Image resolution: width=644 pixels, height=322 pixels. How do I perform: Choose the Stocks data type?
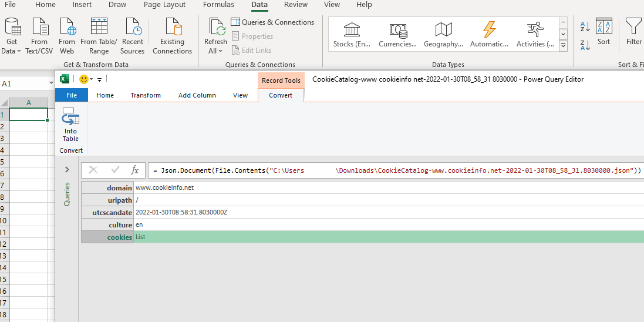coord(352,35)
